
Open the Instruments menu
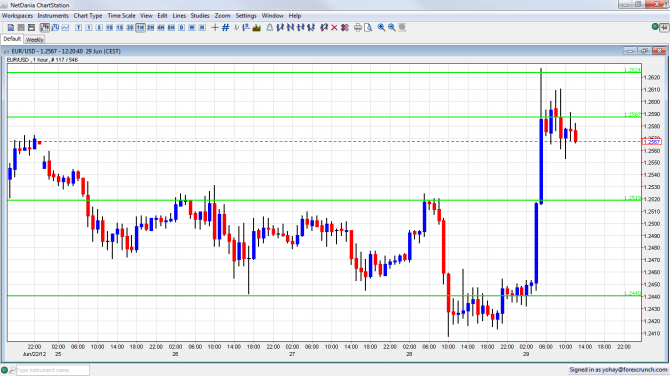tap(53, 16)
